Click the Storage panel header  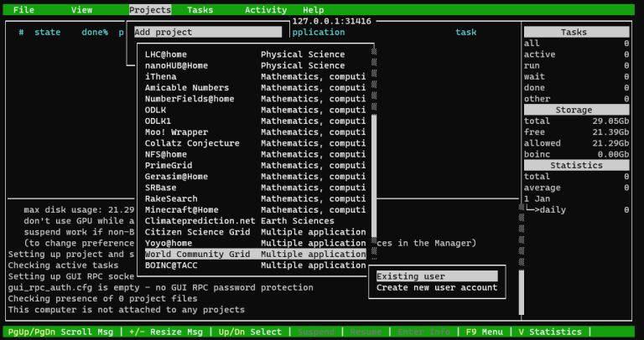tap(576, 110)
